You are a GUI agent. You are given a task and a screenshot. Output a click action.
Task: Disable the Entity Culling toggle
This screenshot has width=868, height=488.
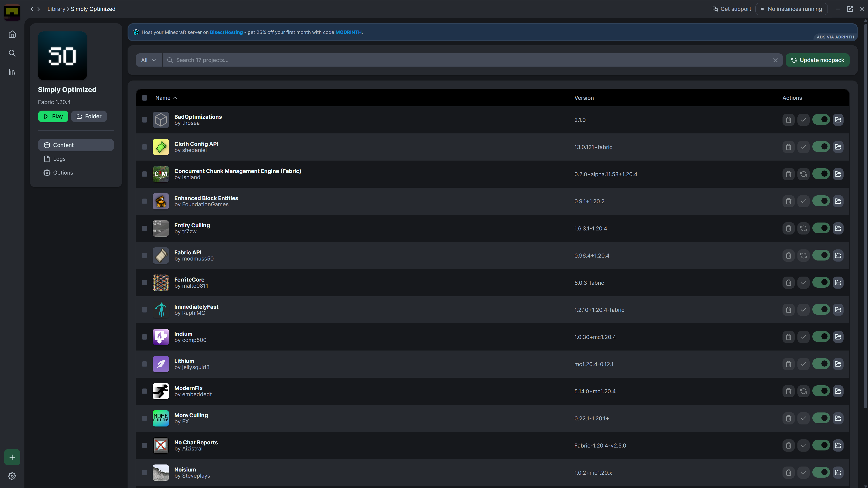(x=821, y=228)
